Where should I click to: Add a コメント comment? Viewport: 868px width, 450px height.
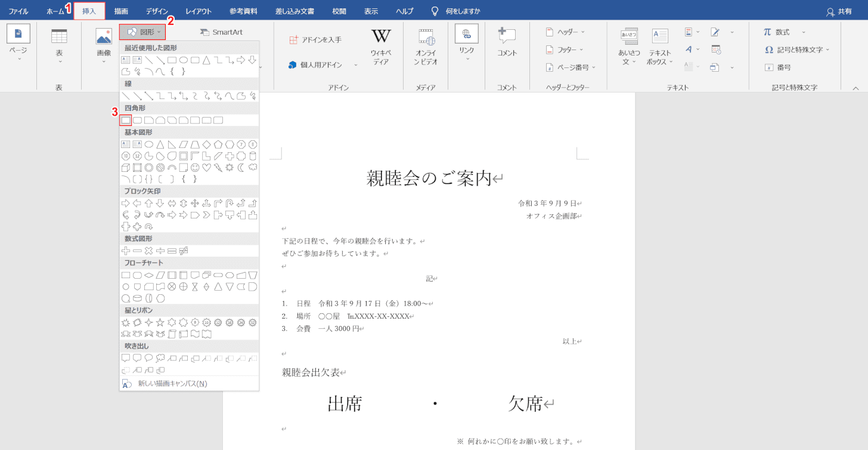pyautogui.click(x=507, y=43)
